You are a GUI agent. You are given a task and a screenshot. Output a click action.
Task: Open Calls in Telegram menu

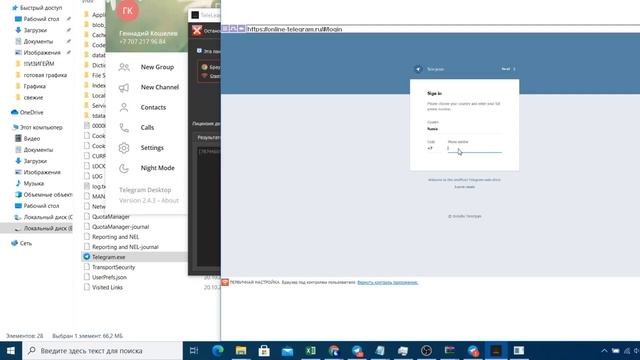click(147, 128)
